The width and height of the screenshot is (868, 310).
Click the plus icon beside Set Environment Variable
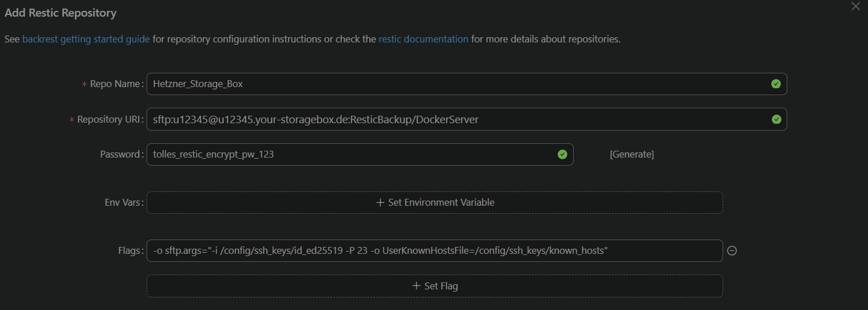[x=380, y=202]
